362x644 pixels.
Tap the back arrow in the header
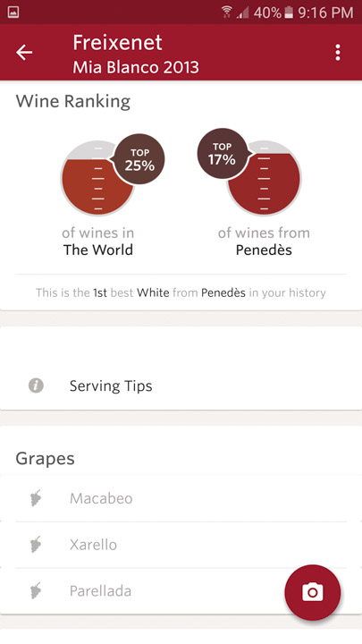(24, 53)
